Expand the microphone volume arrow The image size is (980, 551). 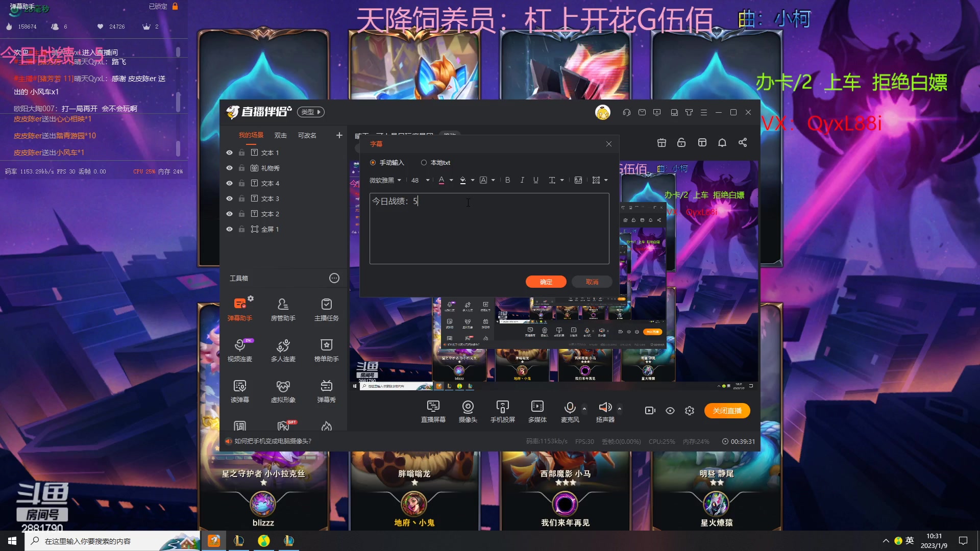[584, 409]
